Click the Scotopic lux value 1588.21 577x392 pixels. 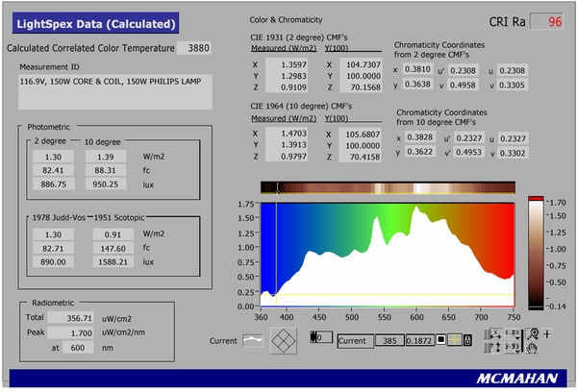pos(113,262)
